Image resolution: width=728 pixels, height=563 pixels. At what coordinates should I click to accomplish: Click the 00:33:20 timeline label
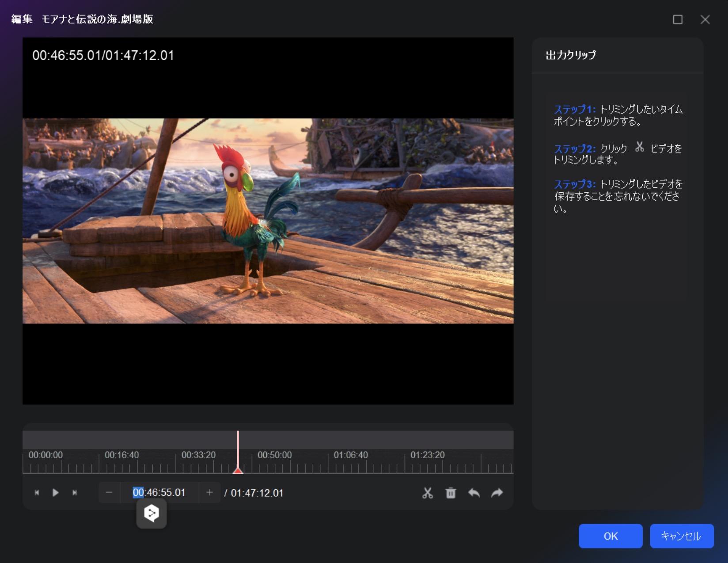198,455
